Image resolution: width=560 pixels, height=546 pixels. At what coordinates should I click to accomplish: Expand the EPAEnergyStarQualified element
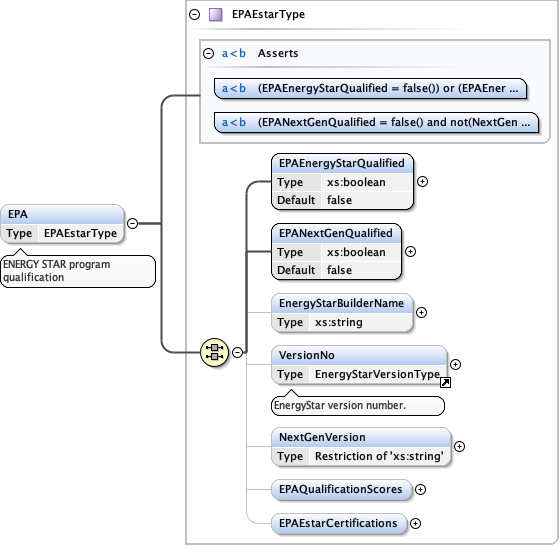coord(422,181)
